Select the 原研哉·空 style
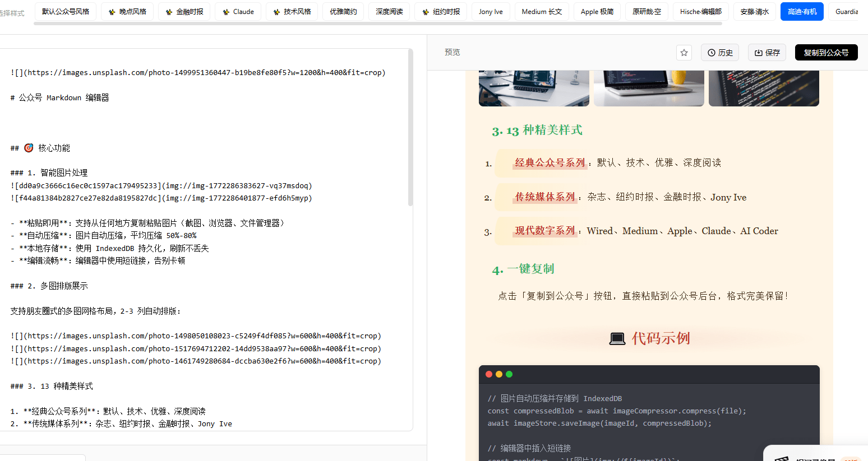Viewport: 868px width, 461px height. tap(647, 11)
